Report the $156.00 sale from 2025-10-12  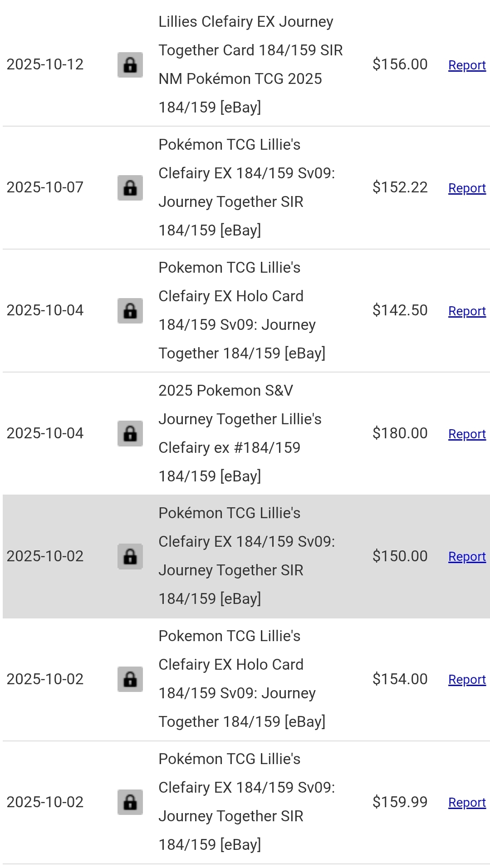point(467,65)
